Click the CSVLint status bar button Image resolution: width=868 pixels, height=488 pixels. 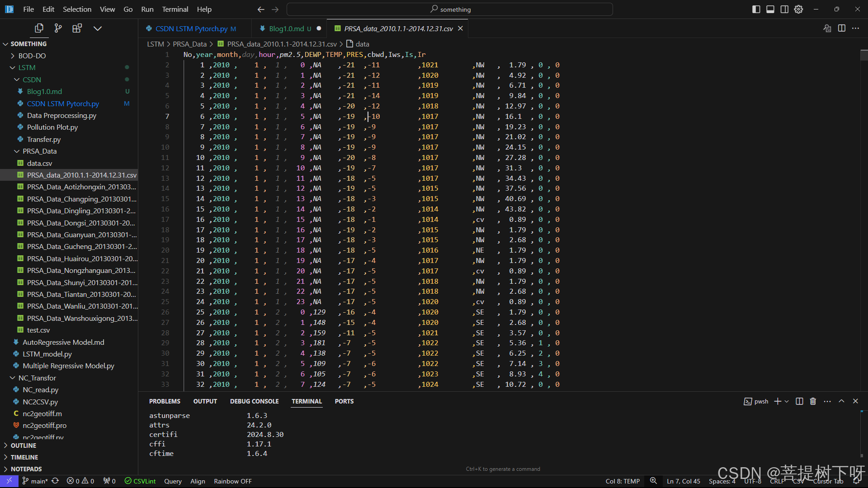tap(140, 481)
